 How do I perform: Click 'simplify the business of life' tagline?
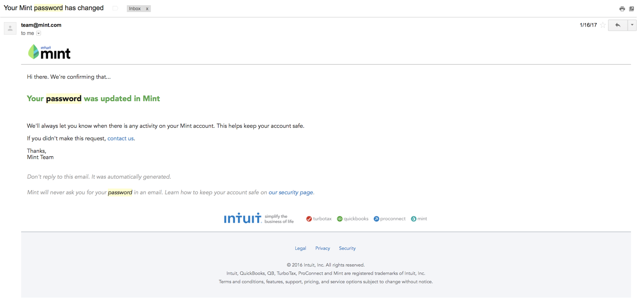(x=279, y=219)
